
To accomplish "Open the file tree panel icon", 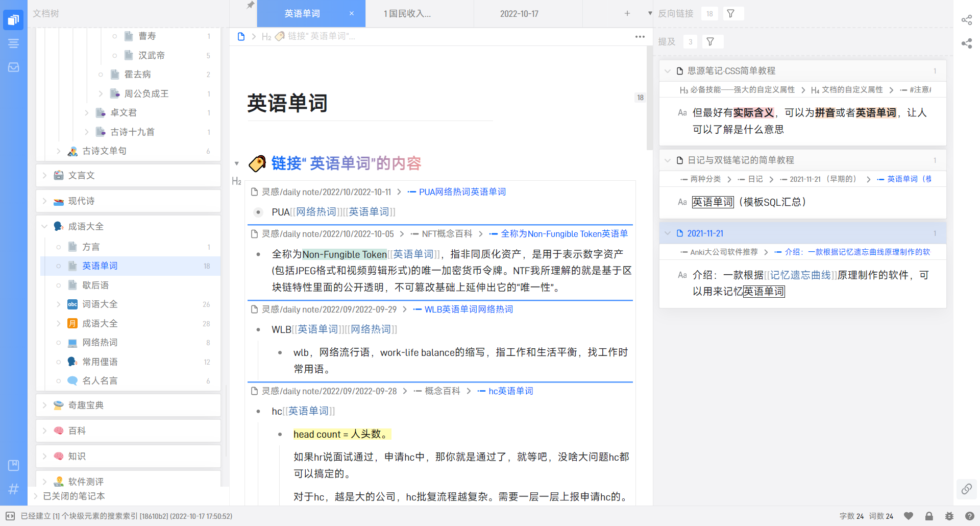I will tap(14, 20).
